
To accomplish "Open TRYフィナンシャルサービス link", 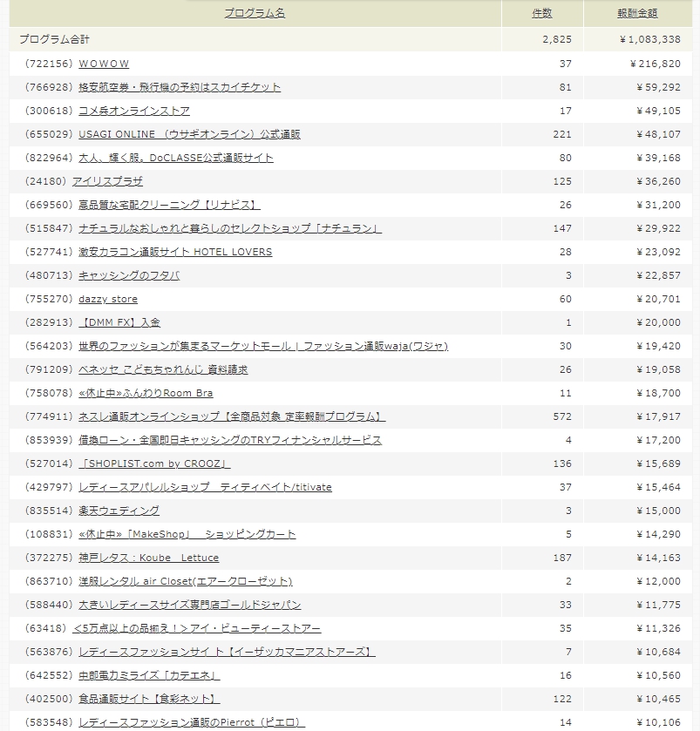I will 230,440.
